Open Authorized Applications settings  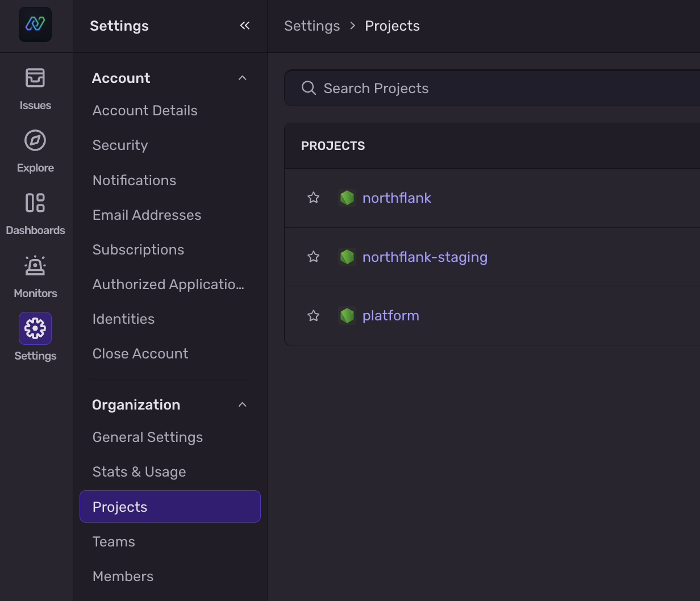click(168, 284)
